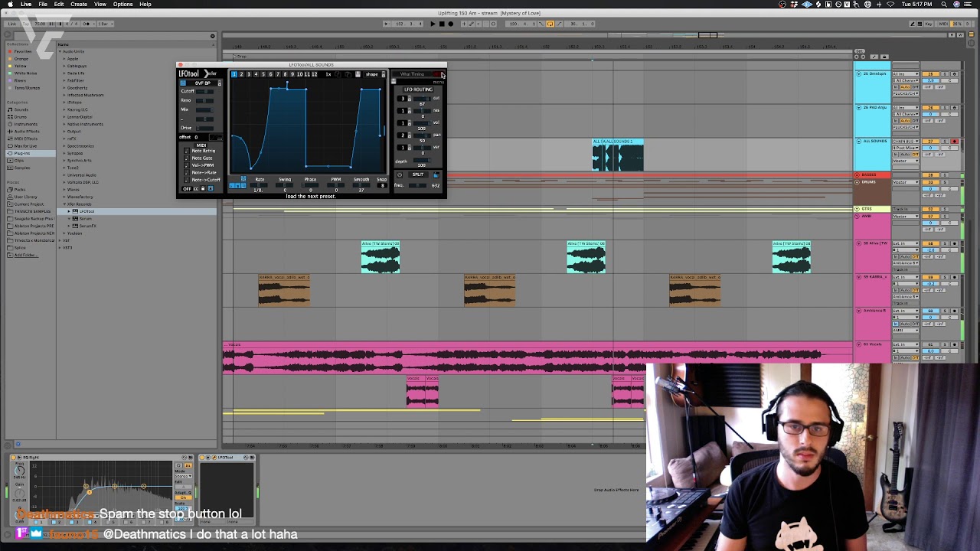Screen dimensions: 980x551
Task: Open the Create menu
Action: [79, 4]
